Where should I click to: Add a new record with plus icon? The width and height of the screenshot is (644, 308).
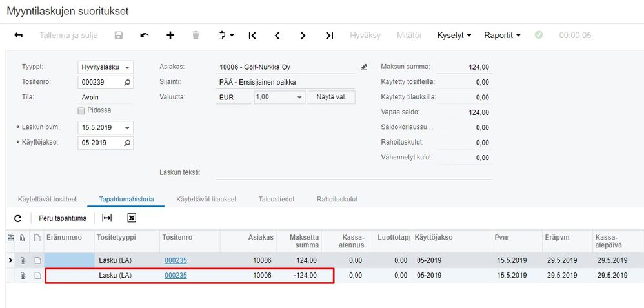point(170,36)
